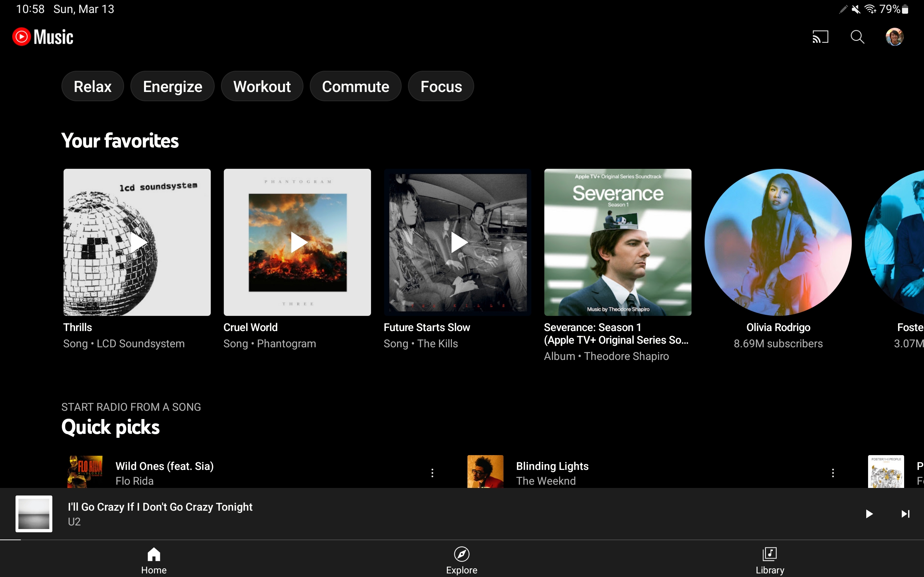Skip to next track in mini player

pyautogui.click(x=905, y=514)
